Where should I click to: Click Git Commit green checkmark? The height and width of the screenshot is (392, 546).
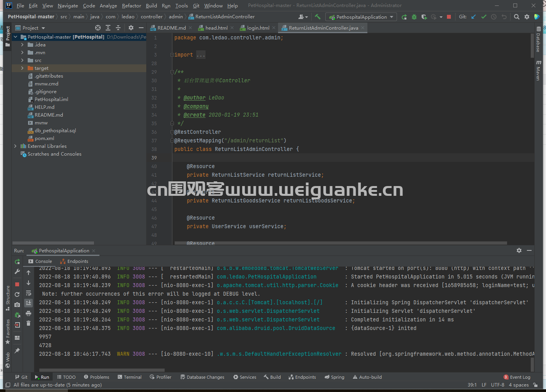click(484, 17)
